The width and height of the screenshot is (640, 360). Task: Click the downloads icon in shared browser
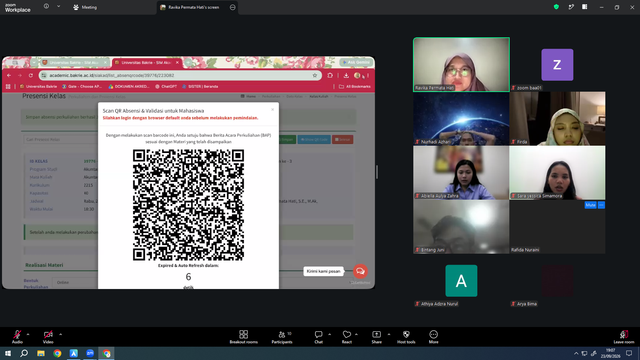346,76
